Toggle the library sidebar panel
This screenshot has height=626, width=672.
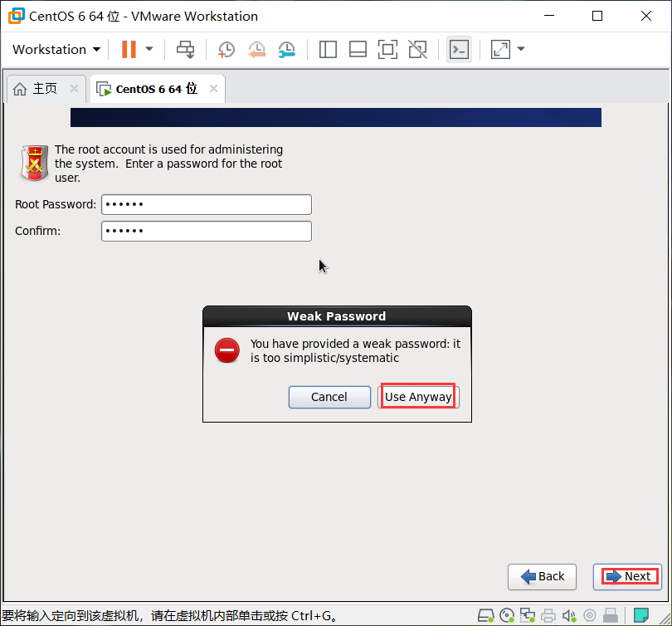(x=328, y=49)
